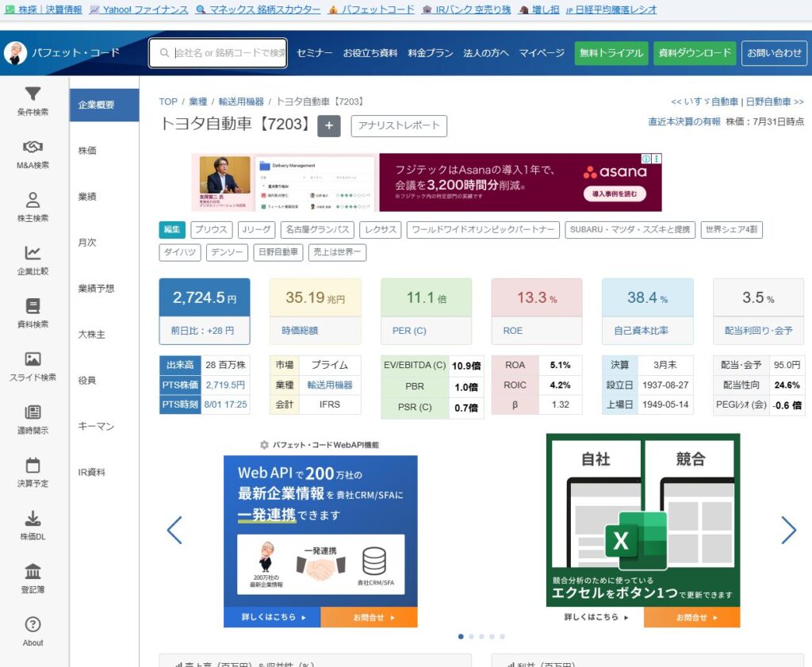Open the About question mark icon
812x667 pixels.
pos(33,624)
